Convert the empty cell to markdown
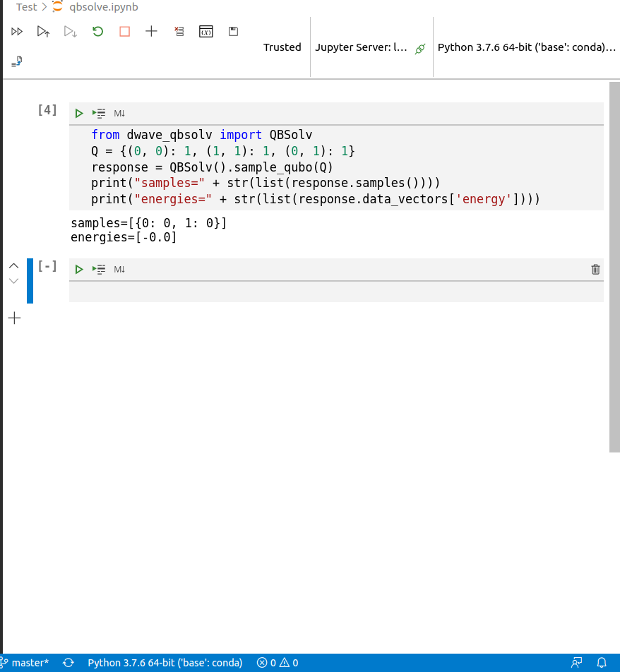 pos(118,269)
